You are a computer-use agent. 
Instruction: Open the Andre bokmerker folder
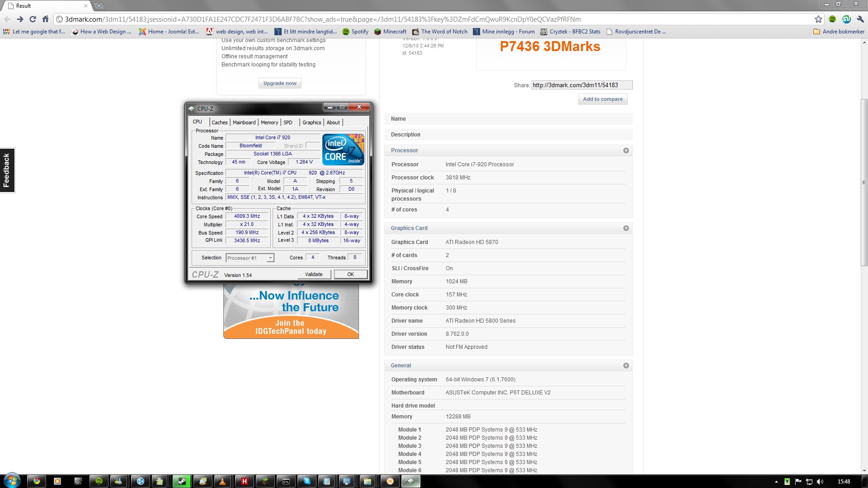[x=839, y=32]
